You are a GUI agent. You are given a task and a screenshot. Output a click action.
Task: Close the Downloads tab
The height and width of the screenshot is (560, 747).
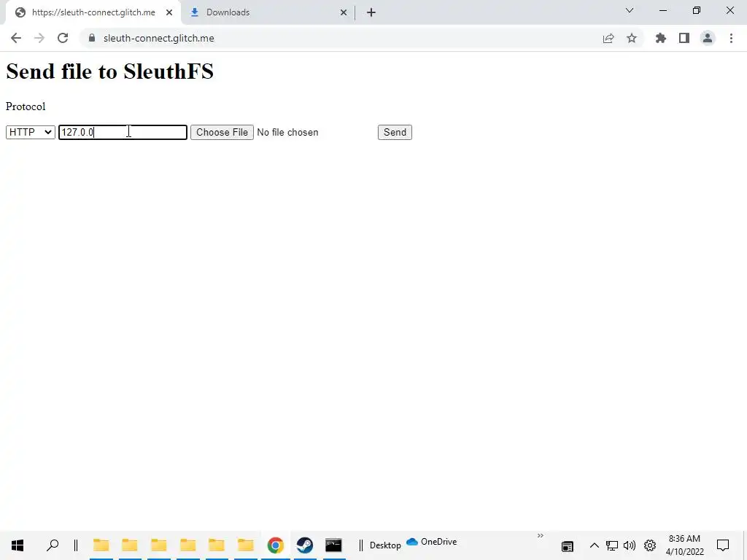click(344, 12)
